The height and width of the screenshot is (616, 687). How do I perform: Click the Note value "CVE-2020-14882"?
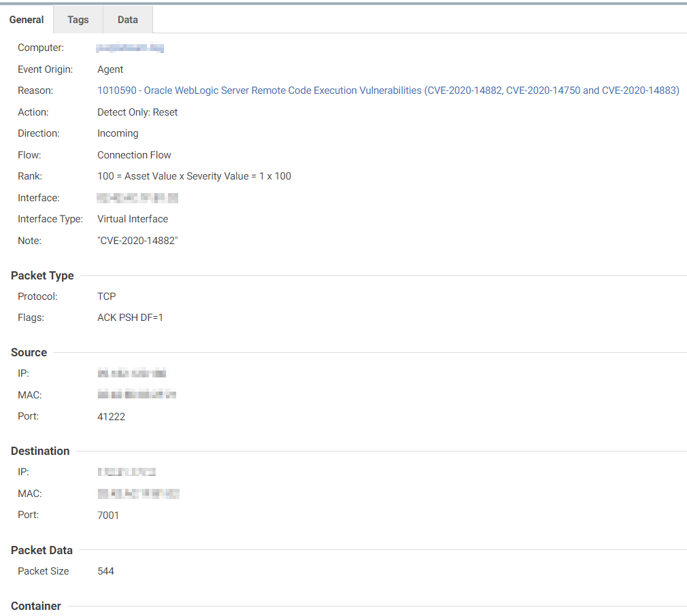pyautogui.click(x=137, y=241)
